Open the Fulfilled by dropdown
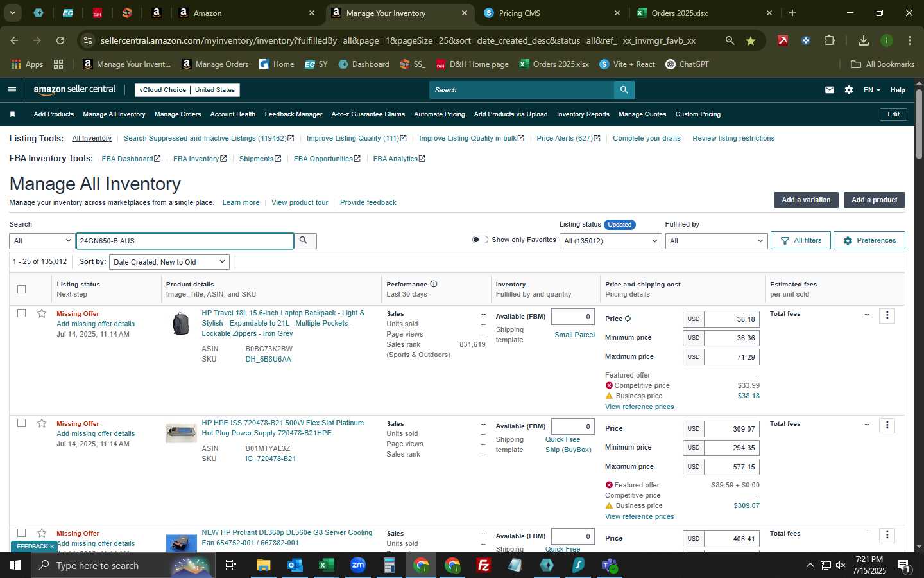Viewport: 924px width, 578px height. [x=716, y=241]
